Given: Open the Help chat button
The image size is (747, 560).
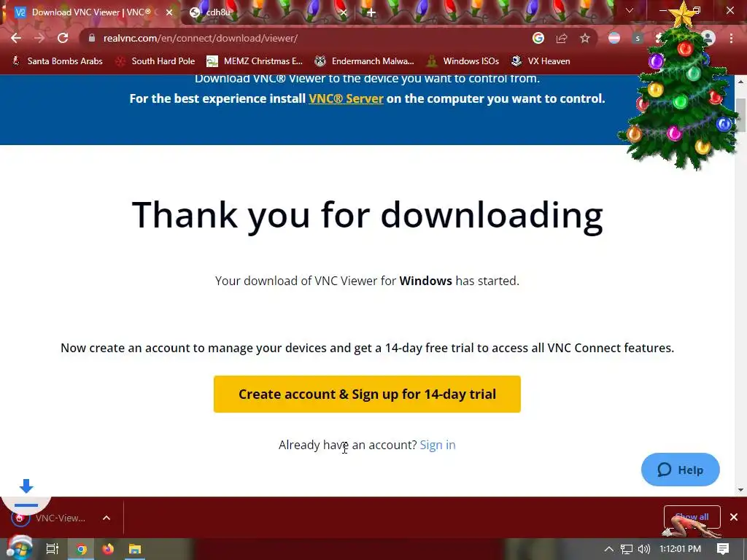Looking at the screenshot, I should [681, 470].
